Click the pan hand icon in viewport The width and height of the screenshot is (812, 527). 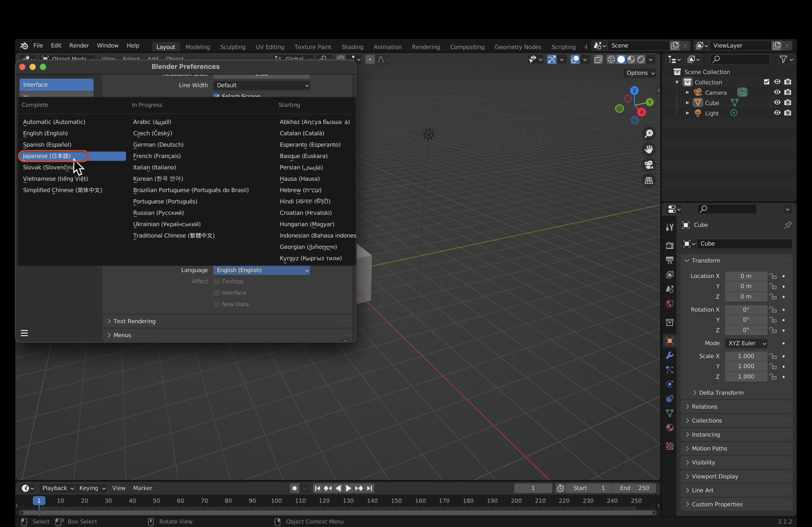tap(648, 149)
